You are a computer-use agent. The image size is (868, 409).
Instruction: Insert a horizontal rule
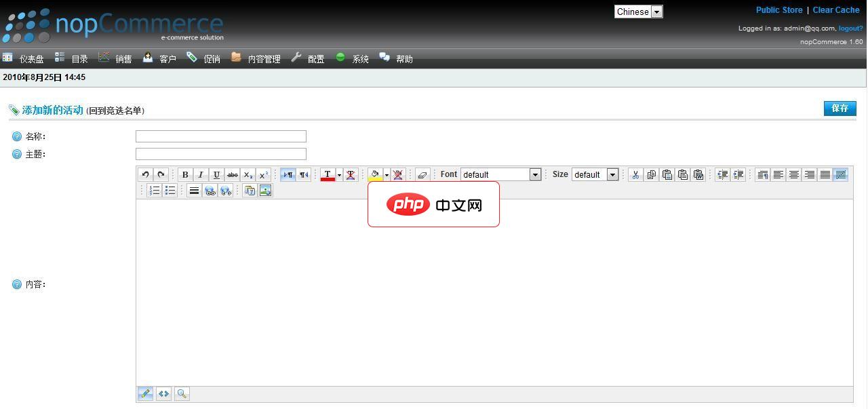(x=194, y=191)
